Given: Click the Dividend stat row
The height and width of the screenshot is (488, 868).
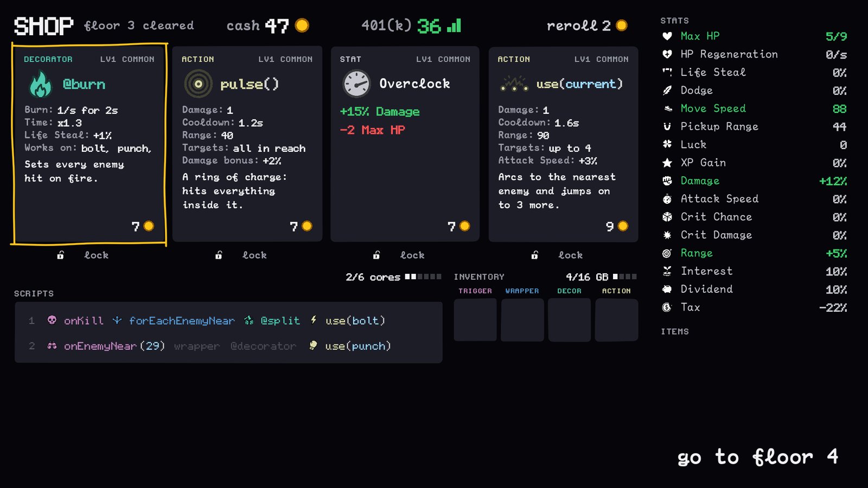Looking at the screenshot, I should pyautogui.click(x=755, y=289).
